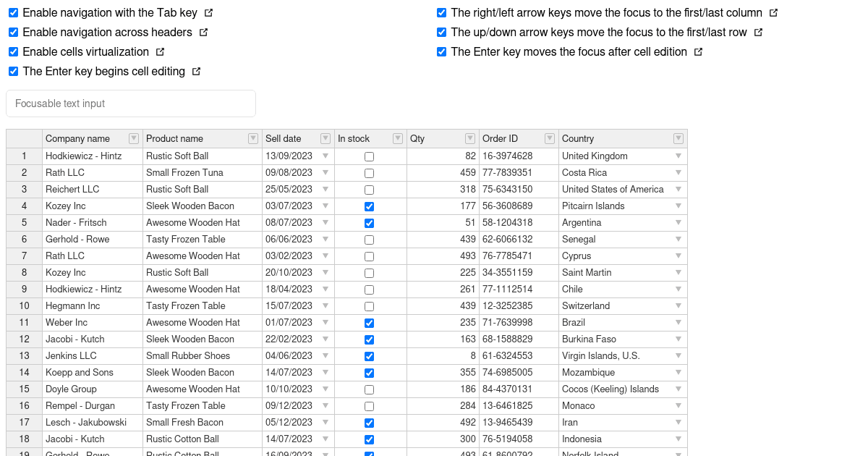
Task: Open external link icon beside Tab key navigation
Action: [x=208, y=13]
